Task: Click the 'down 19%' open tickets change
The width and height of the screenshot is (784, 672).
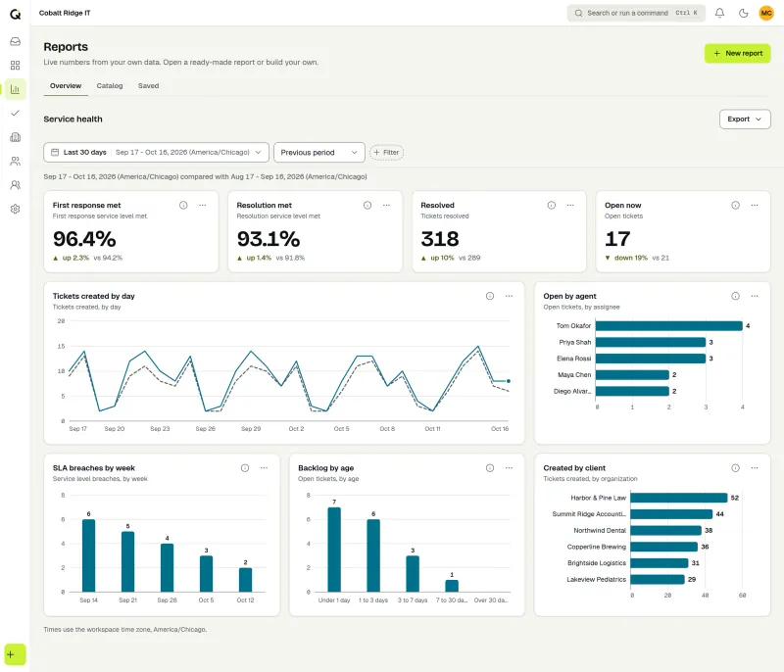Action: tap(630, 258)
